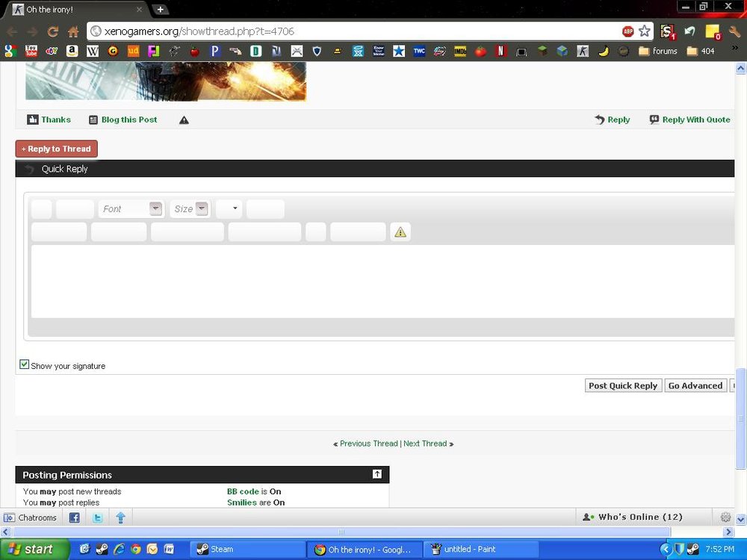The height and width of the screenshot is (560, 747).
Task: Click Thanks on the post
Action: 49,119
